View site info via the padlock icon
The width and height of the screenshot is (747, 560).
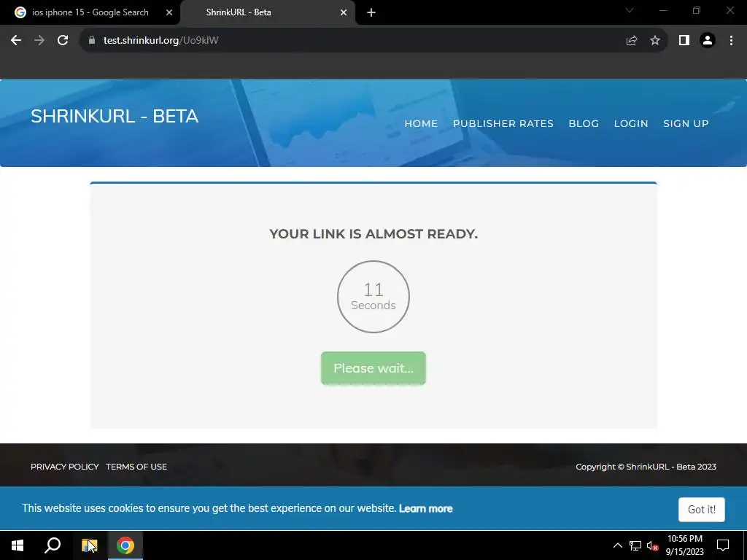(92, 41)
